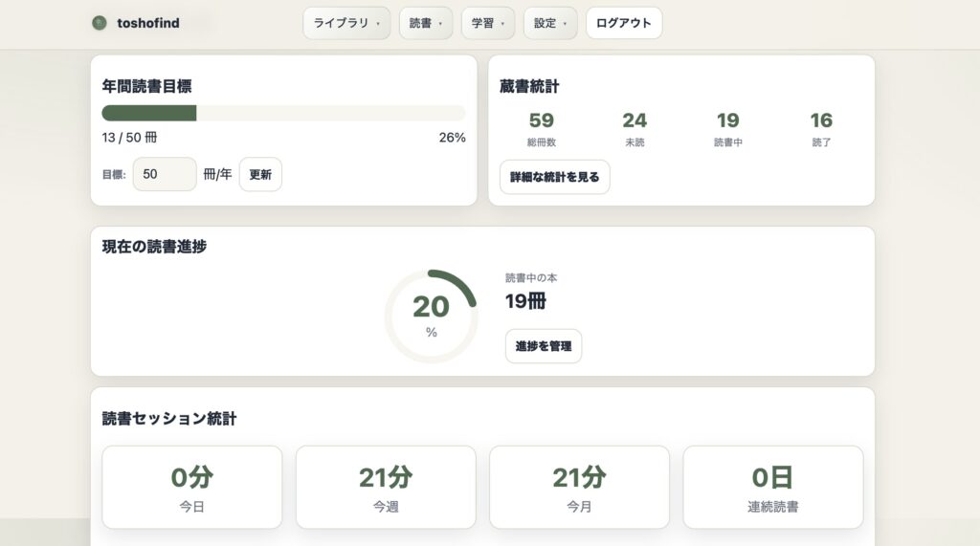Open 詳細な統計を見る detailed statistics
The image size is (980, 546).
click(555, 177)
